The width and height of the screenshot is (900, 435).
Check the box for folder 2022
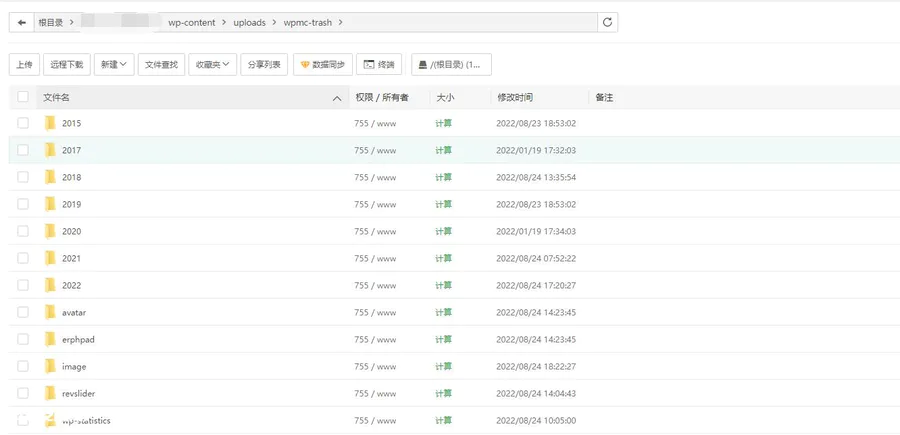(23, 285)
